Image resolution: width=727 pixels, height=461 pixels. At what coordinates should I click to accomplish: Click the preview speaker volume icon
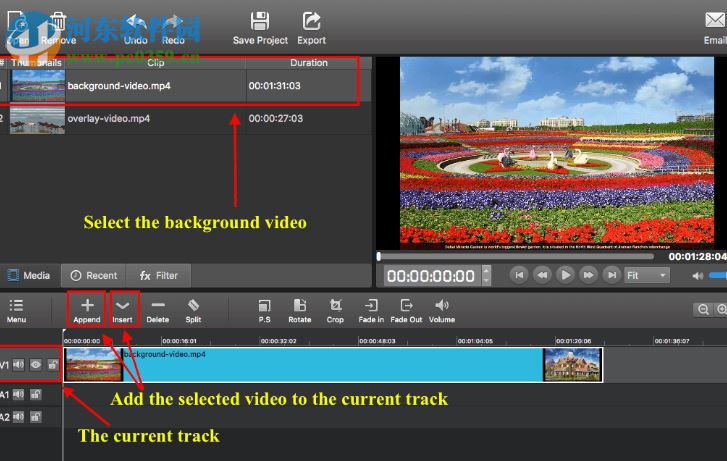[697, 276]
